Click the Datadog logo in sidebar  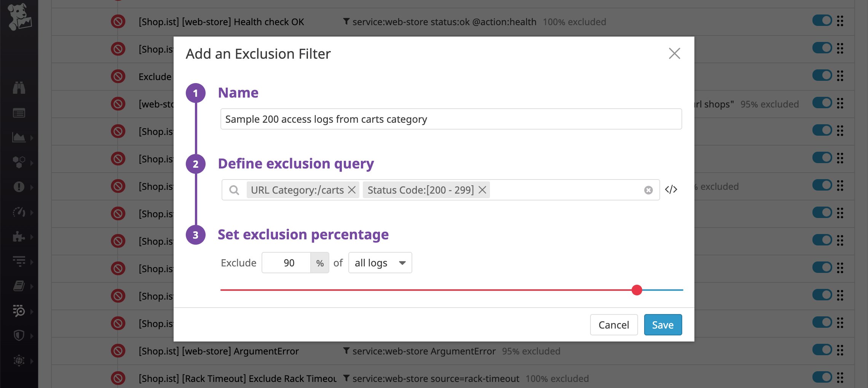pyautogui.click(x=19, y=17)
